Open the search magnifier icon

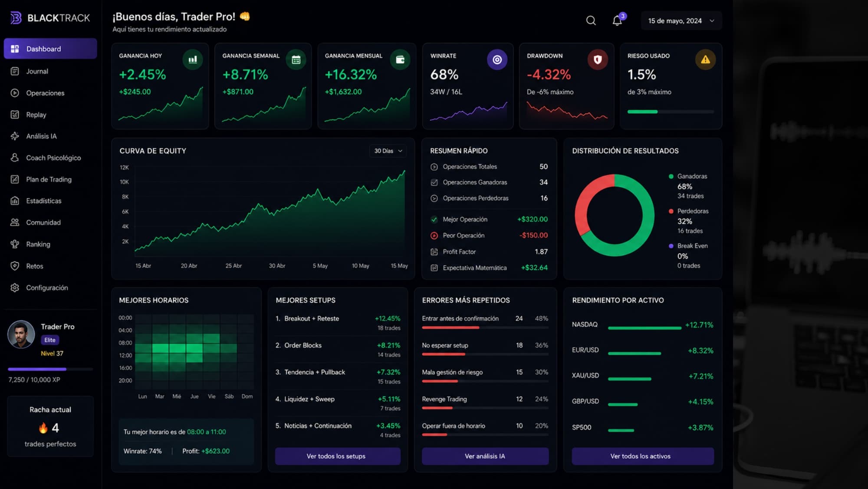click(x=591, y=20)
